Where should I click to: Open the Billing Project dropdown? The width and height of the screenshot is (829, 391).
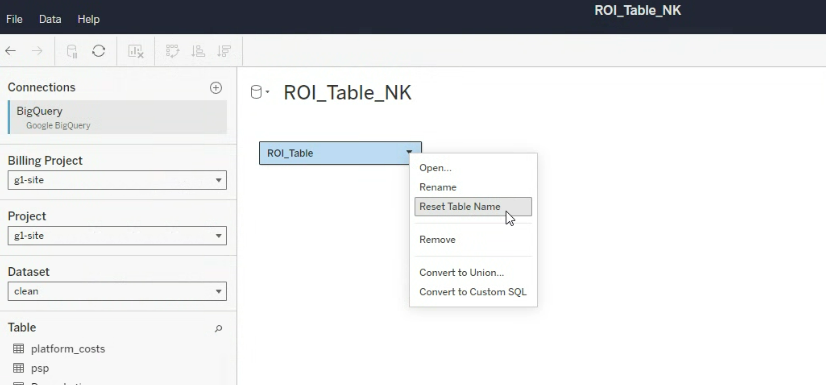(117, 180)
